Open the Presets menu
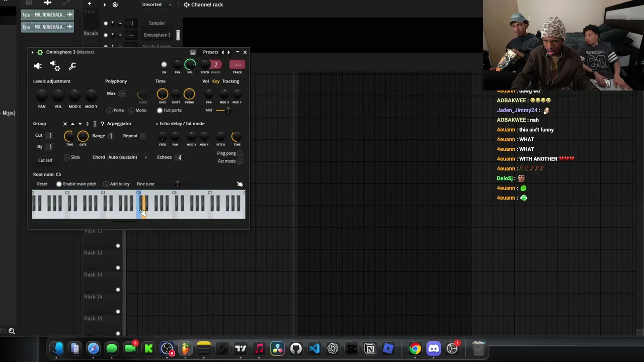The image size is (644, 362). [x=210, y=52]
